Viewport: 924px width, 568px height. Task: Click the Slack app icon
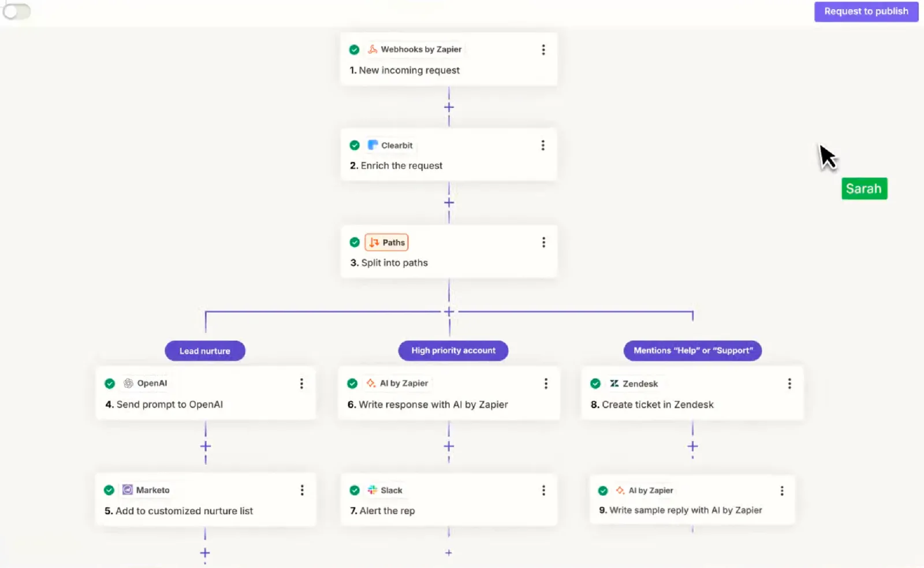pyautogui.click(x=372, y=490)
